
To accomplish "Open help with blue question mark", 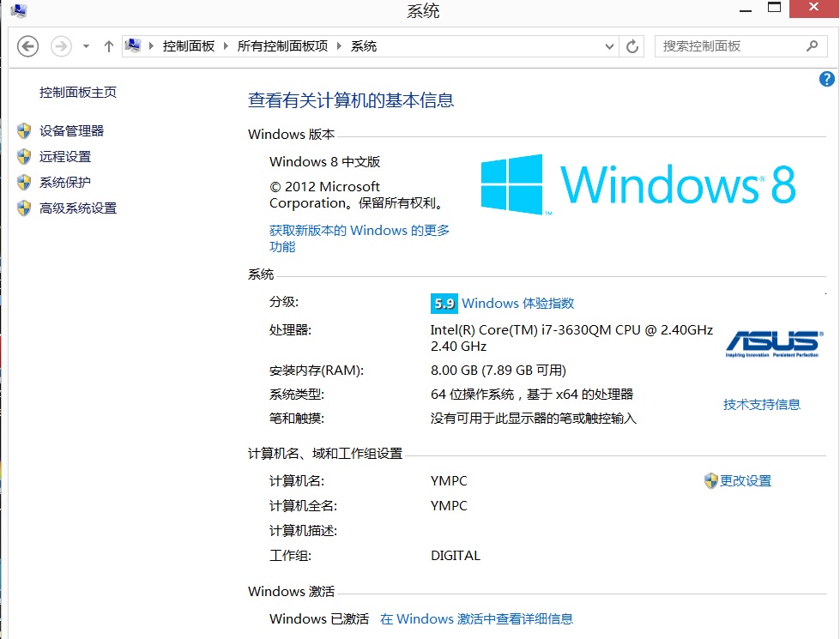I will [826, 79].
